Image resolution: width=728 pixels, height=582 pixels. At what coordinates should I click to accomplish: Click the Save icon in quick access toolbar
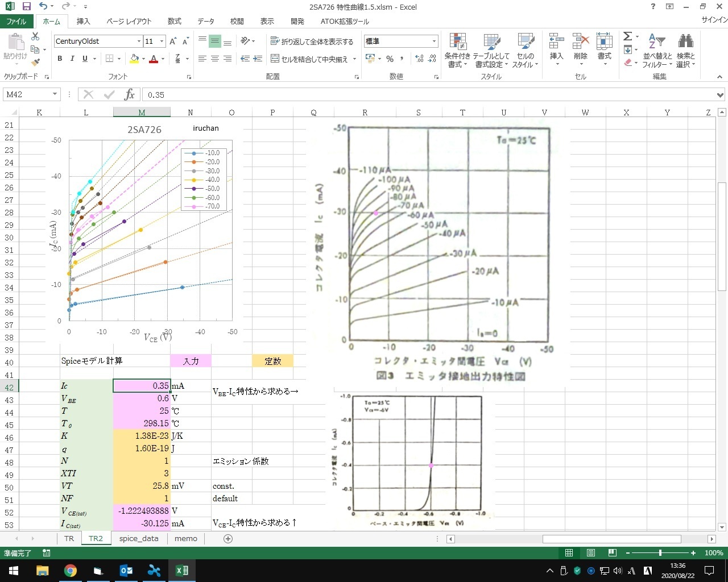click(x=26, y=7)
